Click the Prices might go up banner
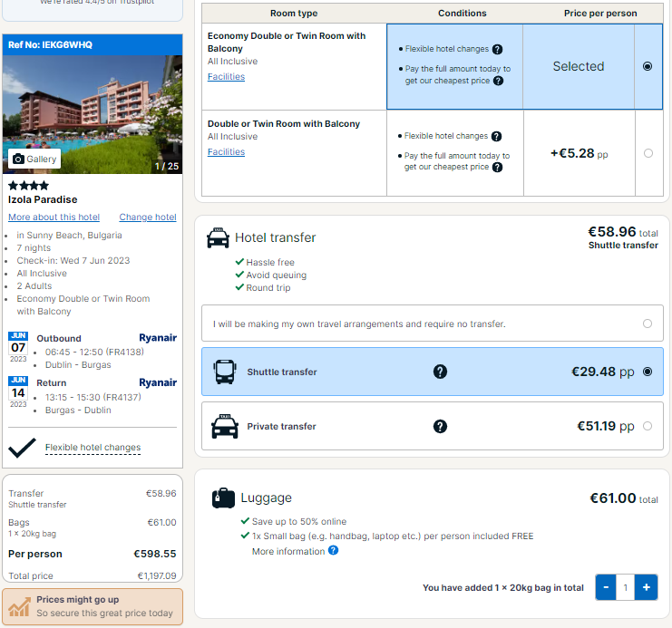The width and height of the screenshot is (672, 628). pos(93,606)
